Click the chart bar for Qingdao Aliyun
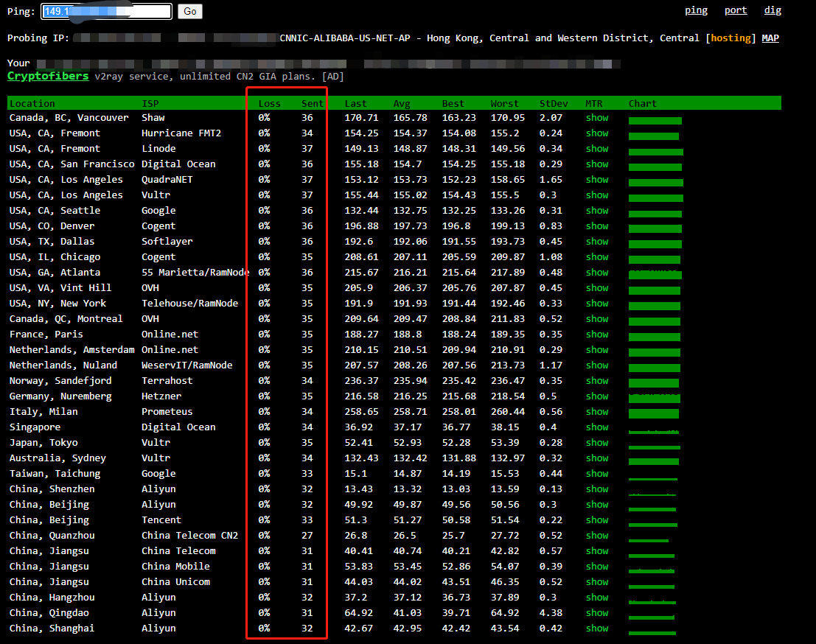 (652, 614)
